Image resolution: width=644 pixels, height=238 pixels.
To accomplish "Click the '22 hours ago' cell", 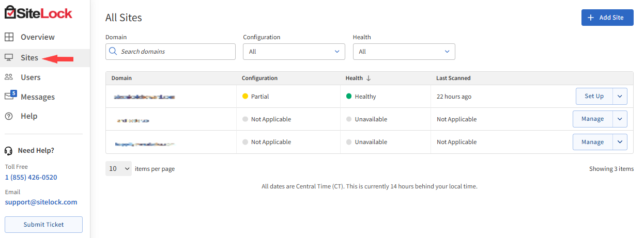I will [x=454, y=97].
